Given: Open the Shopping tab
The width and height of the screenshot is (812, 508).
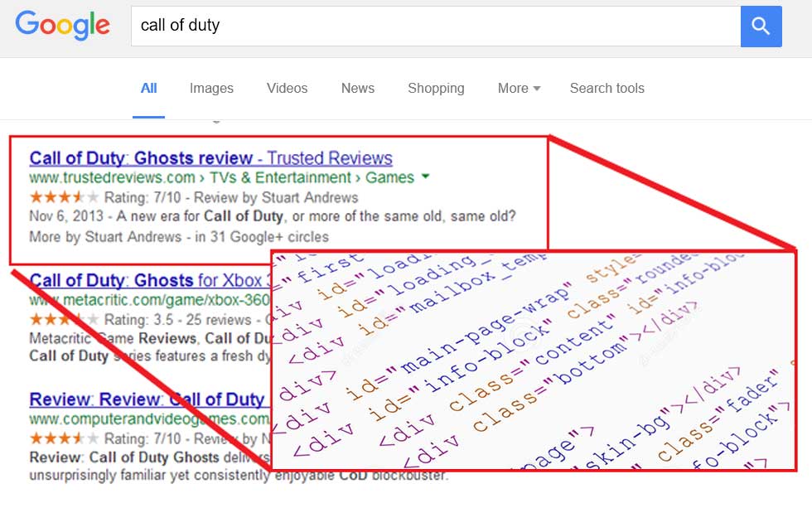Looking at the screenshot, I should [x=436, y=89].
